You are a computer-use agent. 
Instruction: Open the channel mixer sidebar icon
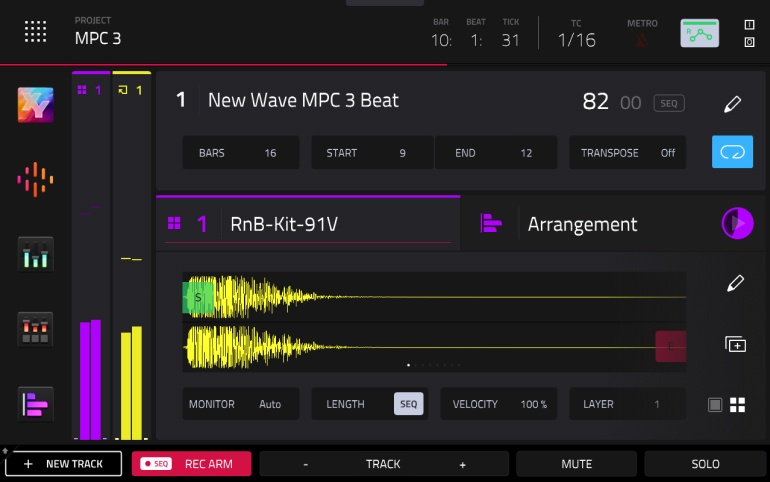[36, 253]
